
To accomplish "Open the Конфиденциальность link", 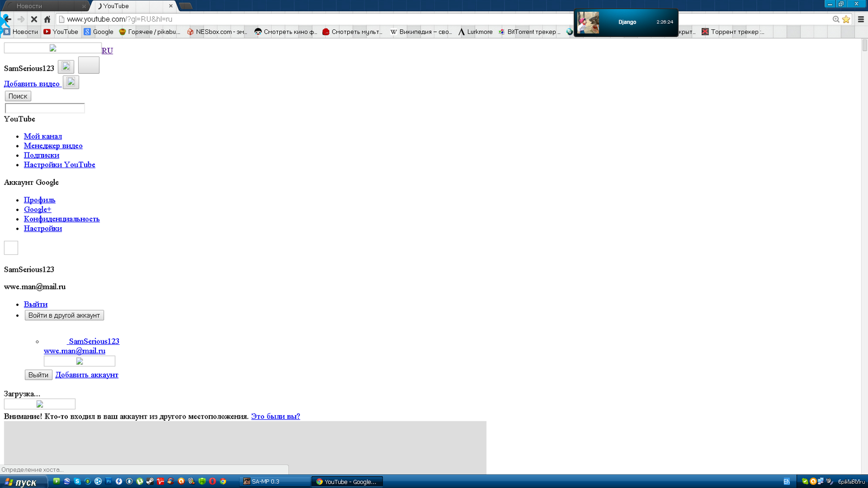I will pos(62,219).
